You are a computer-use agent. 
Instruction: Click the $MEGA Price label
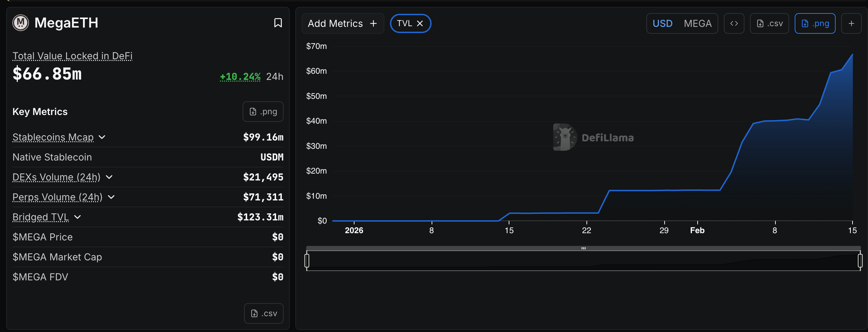pos(43,237)
